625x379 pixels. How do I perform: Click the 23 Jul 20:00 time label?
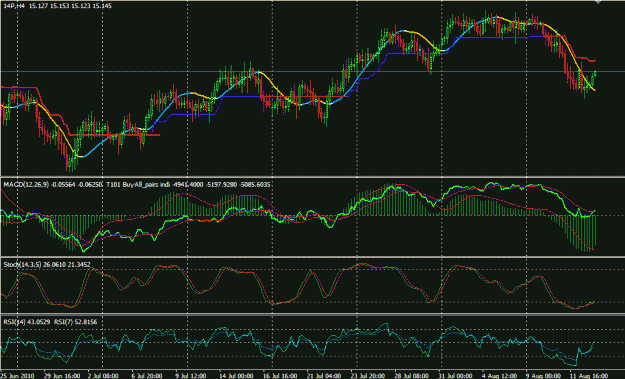(x=368, y=376)
